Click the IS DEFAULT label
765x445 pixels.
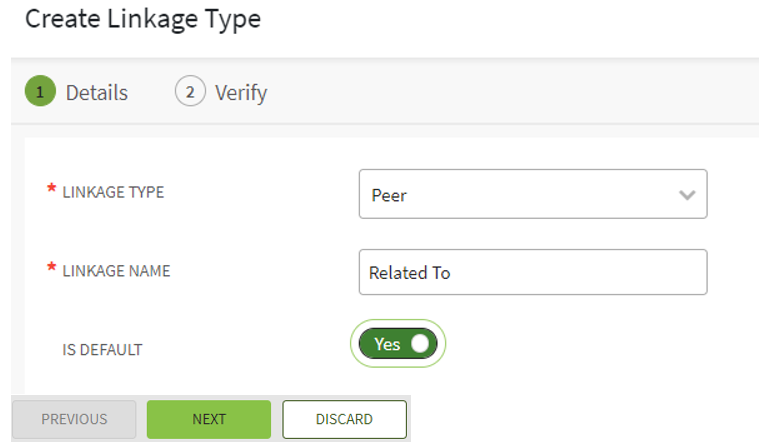point(102,350)
